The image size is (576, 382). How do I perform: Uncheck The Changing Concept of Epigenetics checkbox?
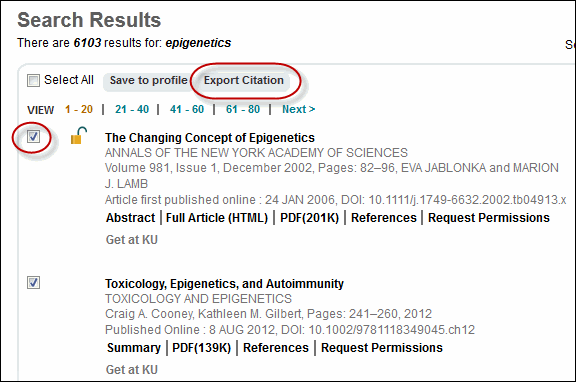(x=33, y=137)
